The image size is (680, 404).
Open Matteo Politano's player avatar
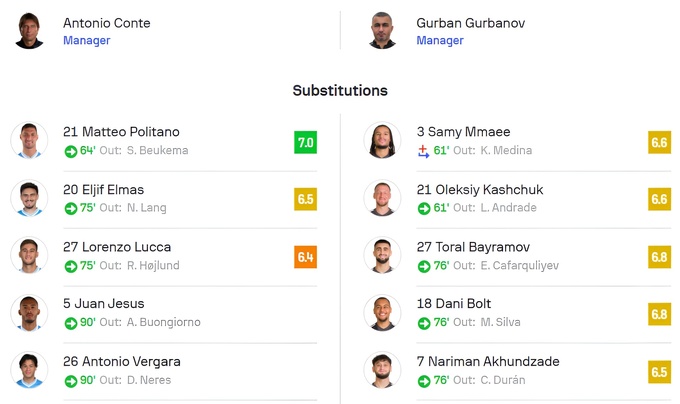click(30, 141)
